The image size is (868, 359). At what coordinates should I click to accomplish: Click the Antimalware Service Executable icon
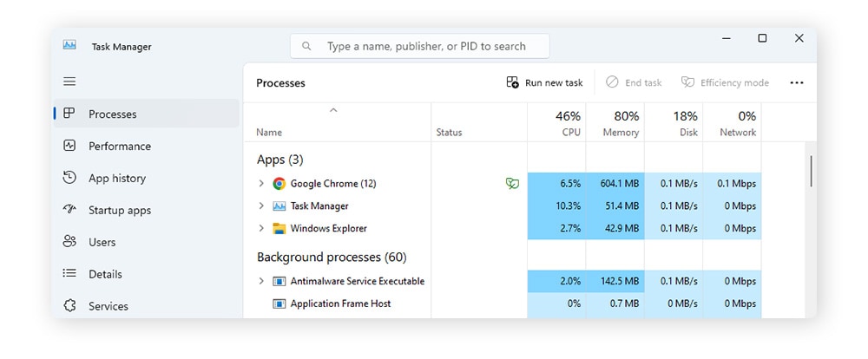(279, 281)
